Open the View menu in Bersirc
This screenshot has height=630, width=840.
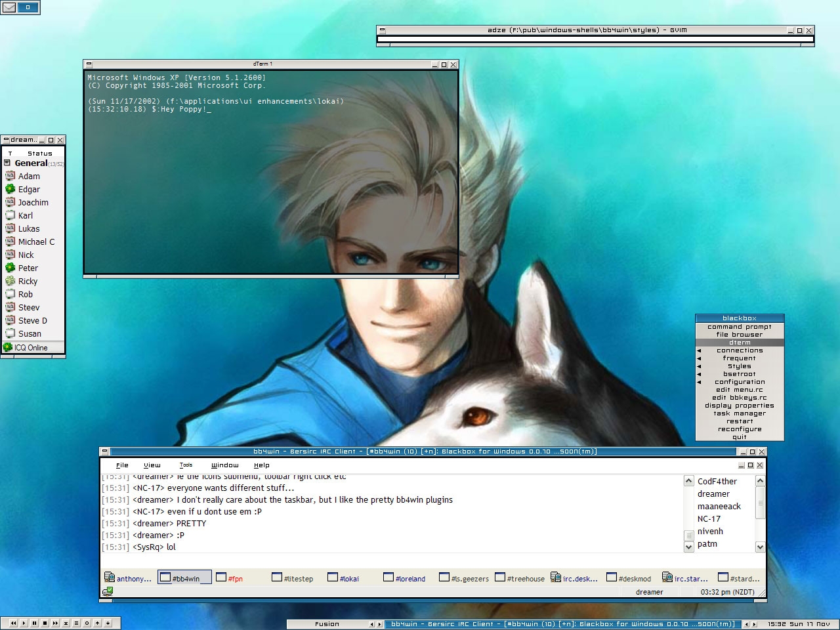(152, 465)
